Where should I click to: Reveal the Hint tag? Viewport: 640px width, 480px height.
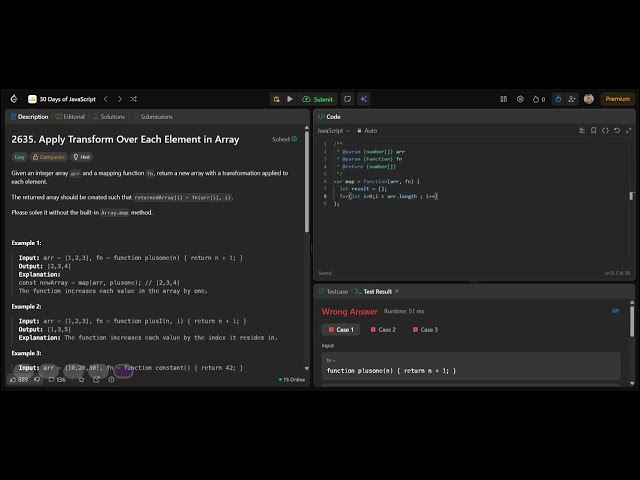click(82, 157)
